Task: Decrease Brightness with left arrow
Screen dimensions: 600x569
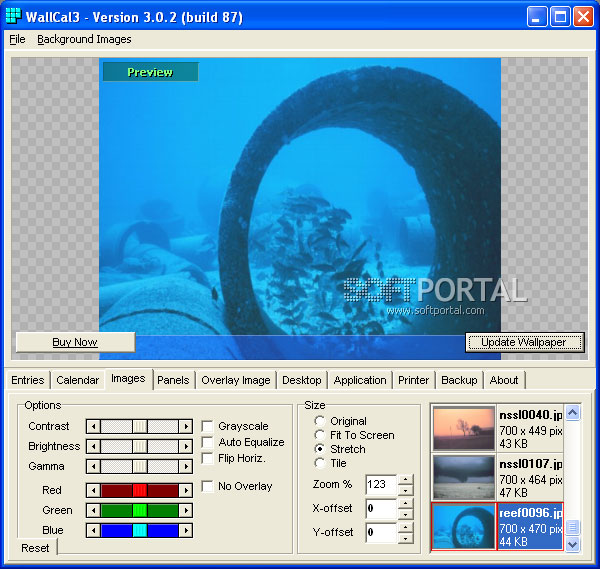Action: click(x=93, y=446)
